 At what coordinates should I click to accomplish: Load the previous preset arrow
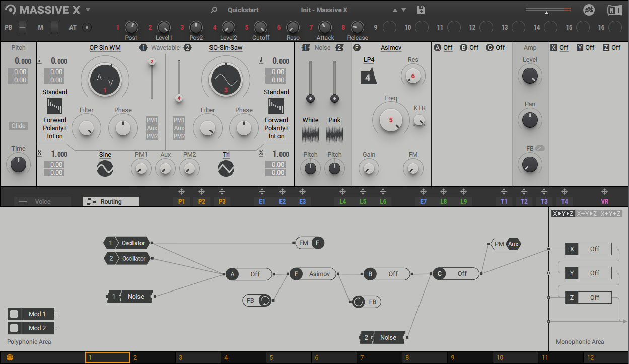point(395,10)
